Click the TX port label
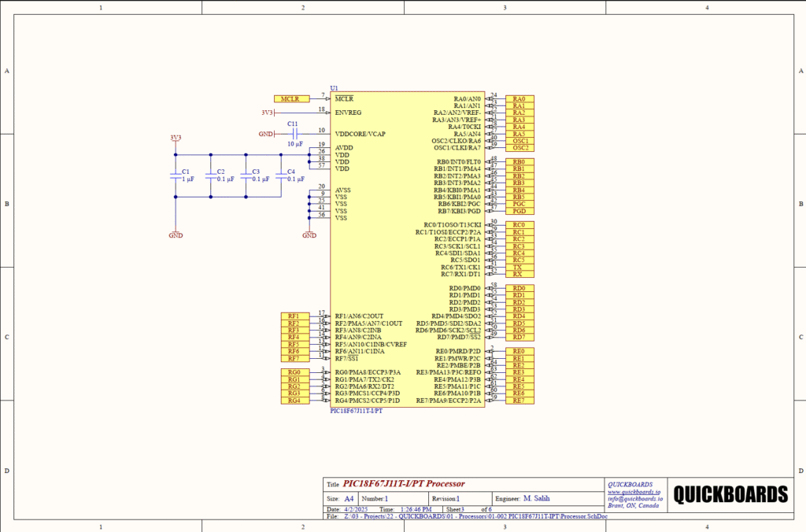 point(519,268)
